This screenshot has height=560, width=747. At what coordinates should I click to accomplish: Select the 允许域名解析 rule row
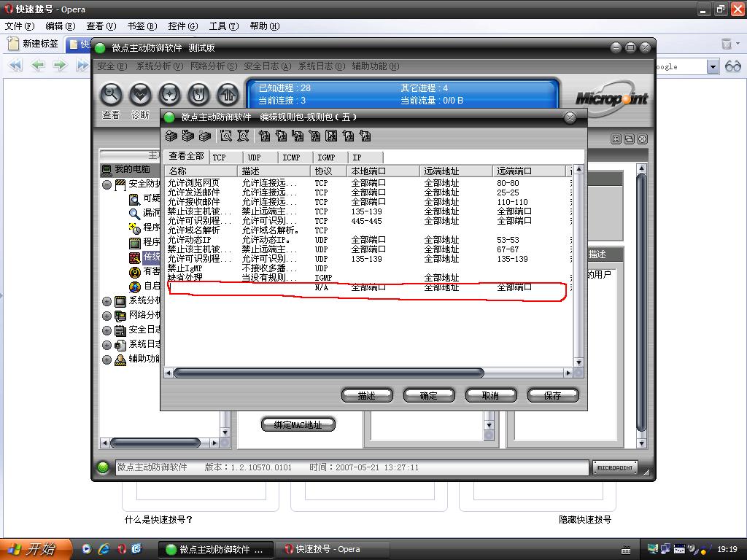(x=368, y=230)
